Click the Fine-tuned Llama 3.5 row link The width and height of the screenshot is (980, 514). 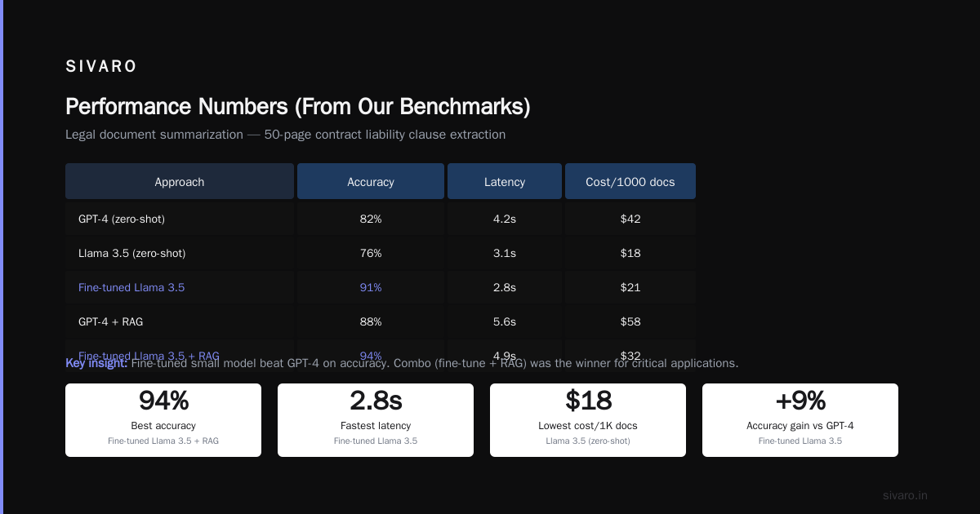[131, 287]
